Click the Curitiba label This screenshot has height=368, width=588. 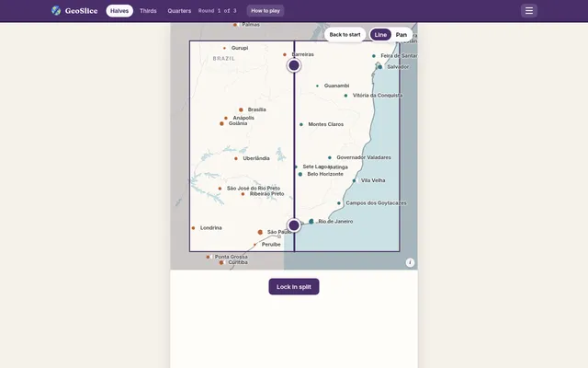coord(238,262)
